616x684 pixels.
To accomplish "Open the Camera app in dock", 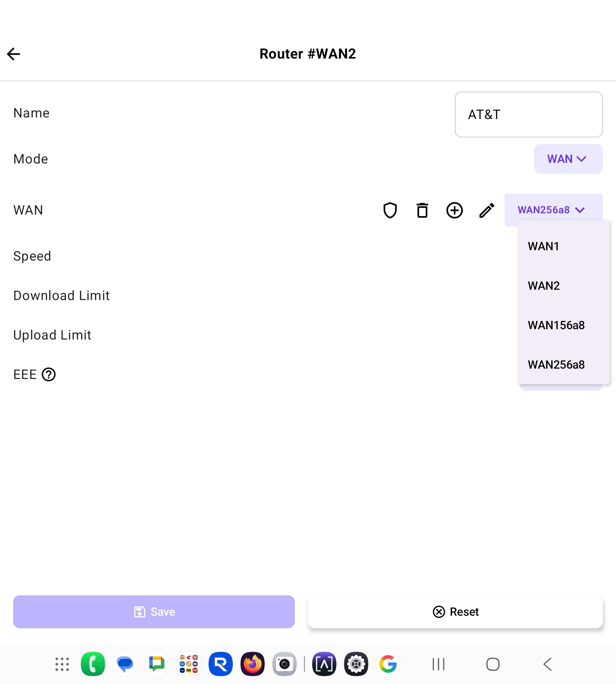I will click(x=284, y=664).
